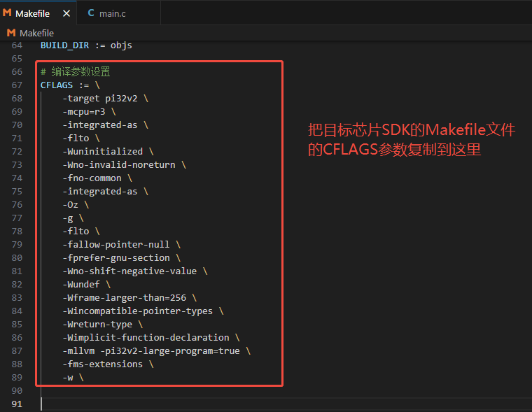Click the C file icon on main.c tab
The height and width of the screenshot is (412, 532).
click(x=91, y=13)
